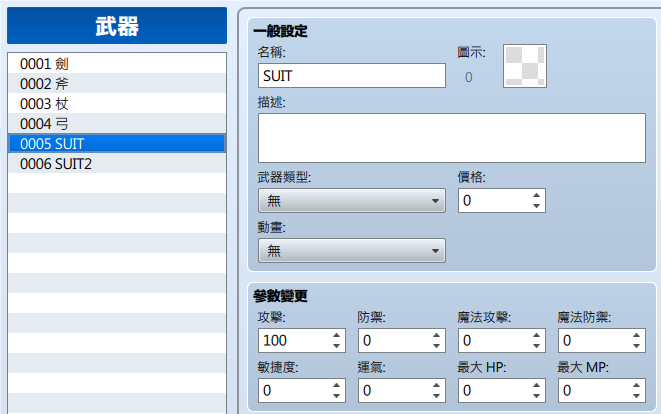Increase 最大 HP with up arrow
This screenshot has height=414, width=661.
(x=536, y=385)
